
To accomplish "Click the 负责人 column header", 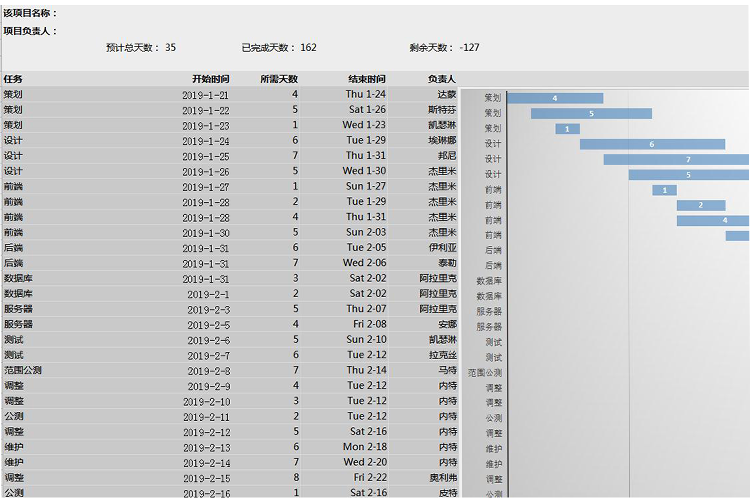I will click(x=441, y=79).
